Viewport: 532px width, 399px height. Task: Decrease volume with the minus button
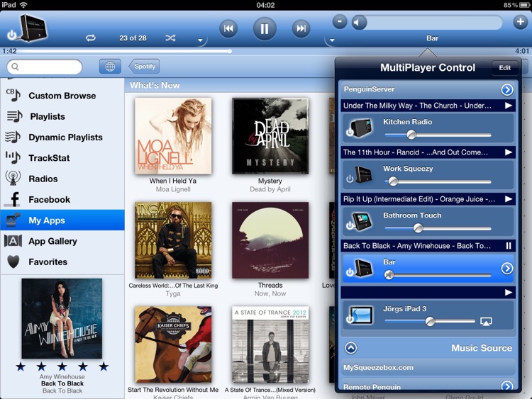click(340, 22)
